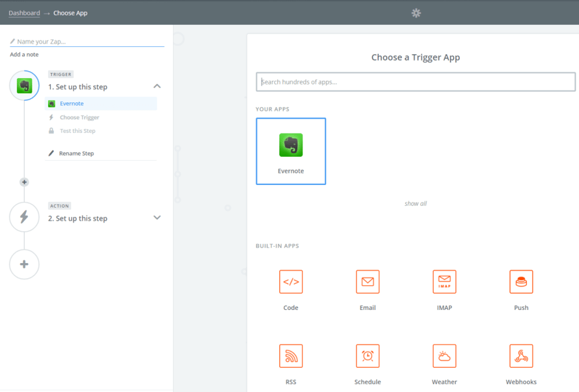Viewport: 579px width, 392px height.
Task: Focus the Name your Zap field
Action: pos(87,42)
